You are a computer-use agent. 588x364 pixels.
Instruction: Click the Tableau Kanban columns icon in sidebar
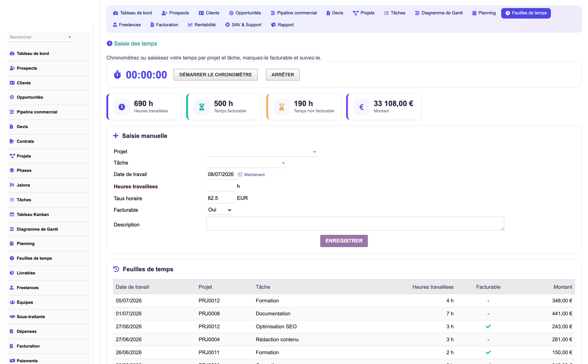[12, 214]
